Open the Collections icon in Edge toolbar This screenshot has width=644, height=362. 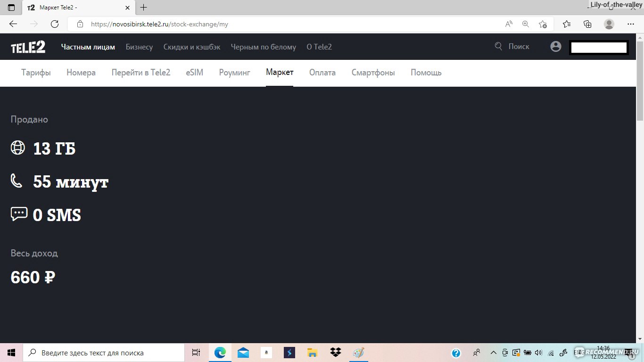[x=587, y=24]
